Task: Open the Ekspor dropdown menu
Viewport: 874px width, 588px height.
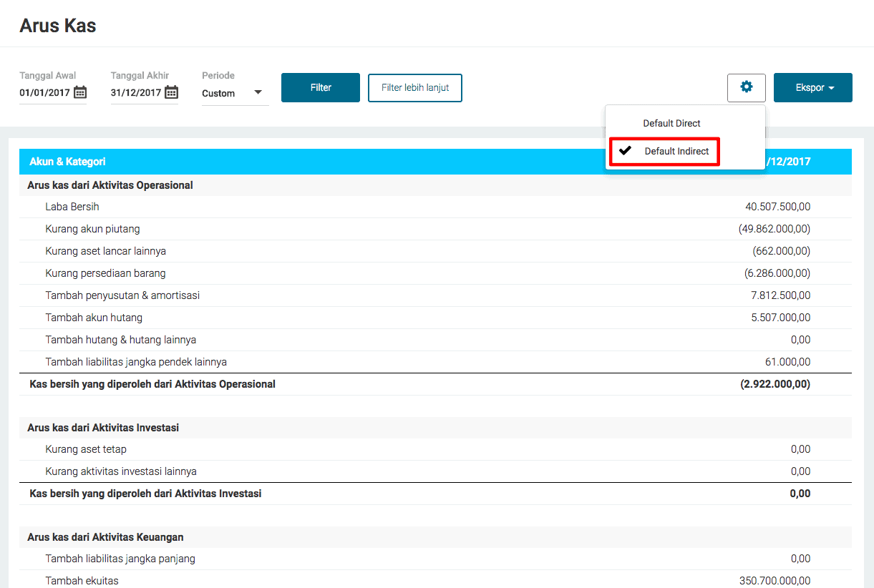Action: (813, 87)
